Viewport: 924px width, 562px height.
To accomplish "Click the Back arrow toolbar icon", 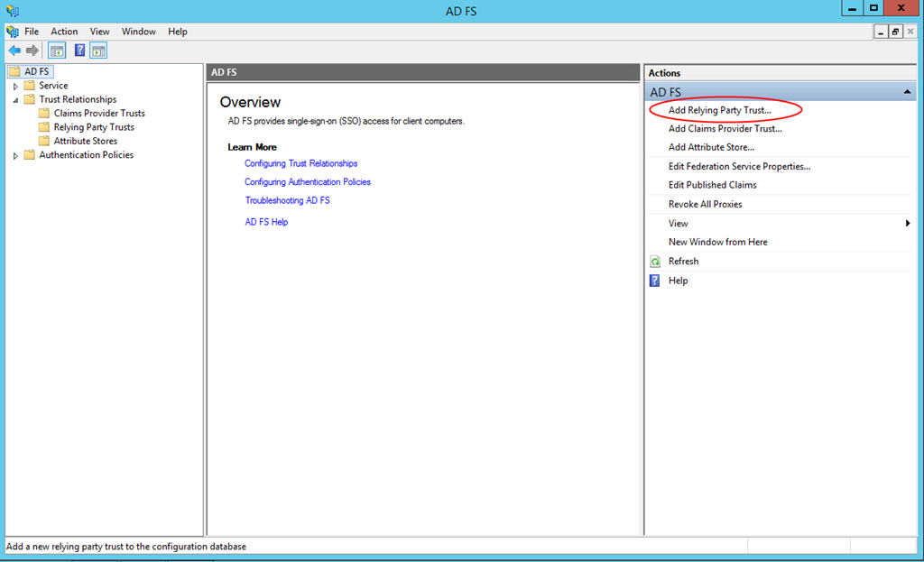I will pos(14,51).
